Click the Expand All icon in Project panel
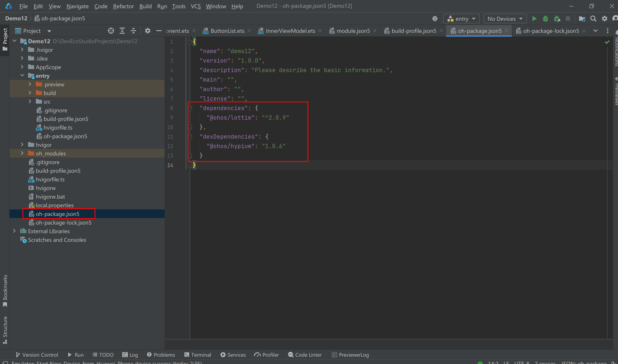Screen dimensions: 618x364 122,31
